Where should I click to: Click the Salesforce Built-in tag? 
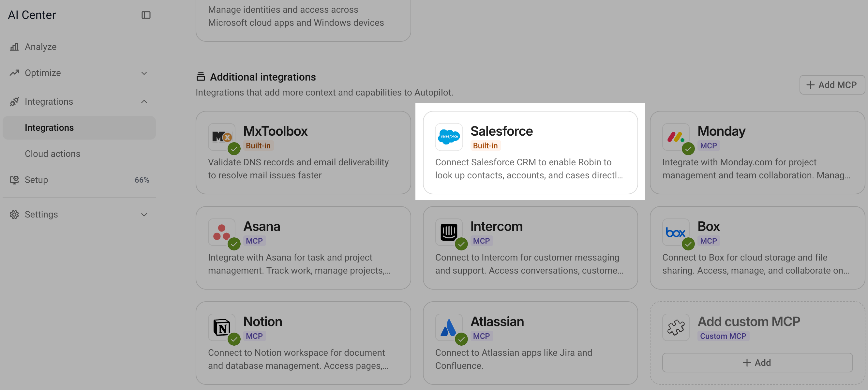[x=485, y=146]
